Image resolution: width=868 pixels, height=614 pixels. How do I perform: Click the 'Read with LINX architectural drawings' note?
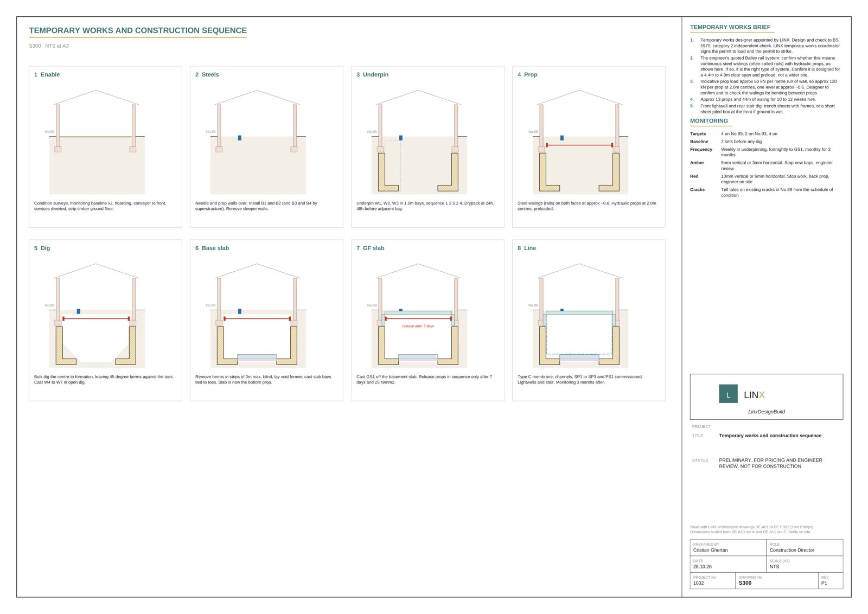(752, 529)
